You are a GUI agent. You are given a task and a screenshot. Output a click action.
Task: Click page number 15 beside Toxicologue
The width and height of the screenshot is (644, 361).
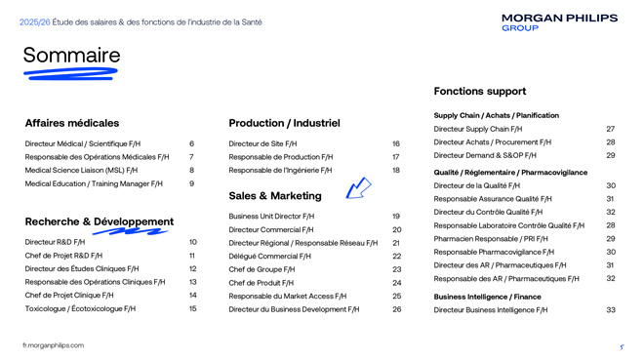point(192,308)
